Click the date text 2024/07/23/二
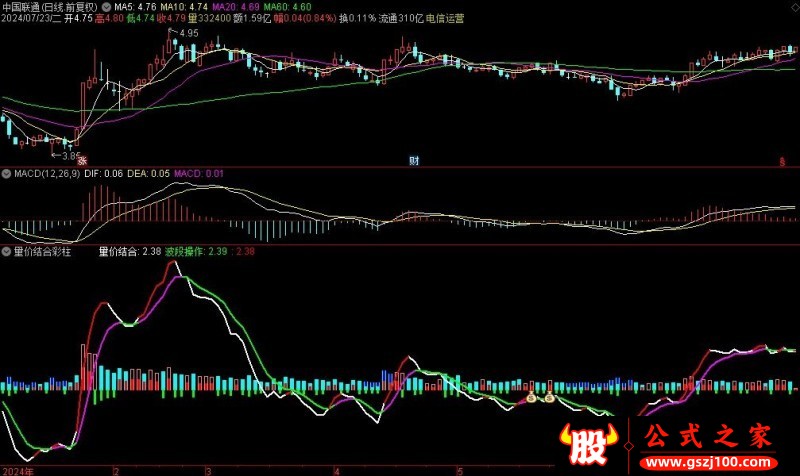800x476 pixels. tap(32, 18)
